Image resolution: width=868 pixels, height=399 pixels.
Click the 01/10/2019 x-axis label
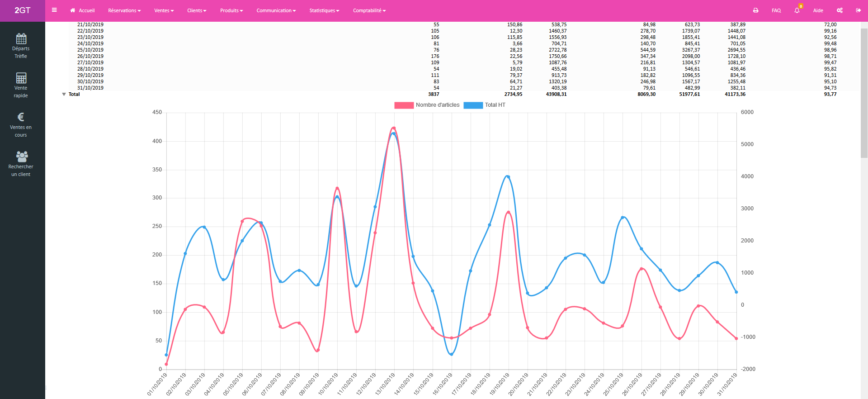[157, 384]
